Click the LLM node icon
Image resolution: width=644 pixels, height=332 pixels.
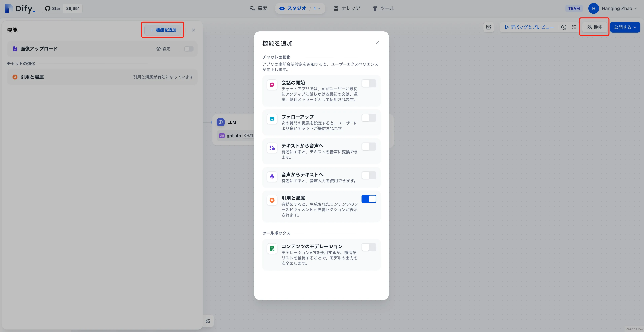coord(220,122)
